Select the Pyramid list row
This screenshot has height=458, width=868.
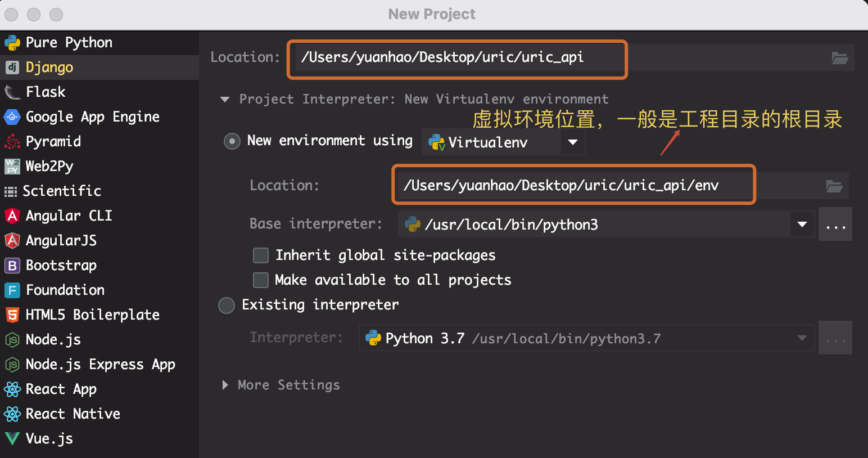pos(100,142)
